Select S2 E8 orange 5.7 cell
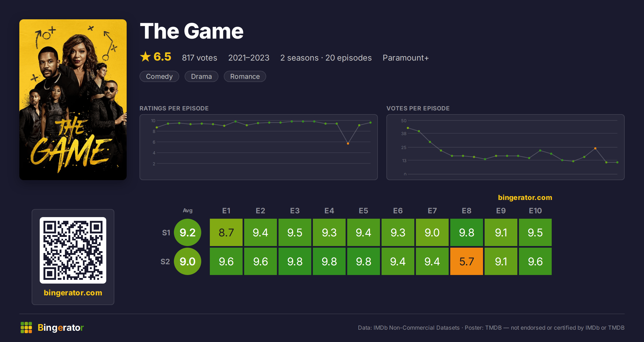The width and height of the screenshot is (644, 342). point(467,261)
